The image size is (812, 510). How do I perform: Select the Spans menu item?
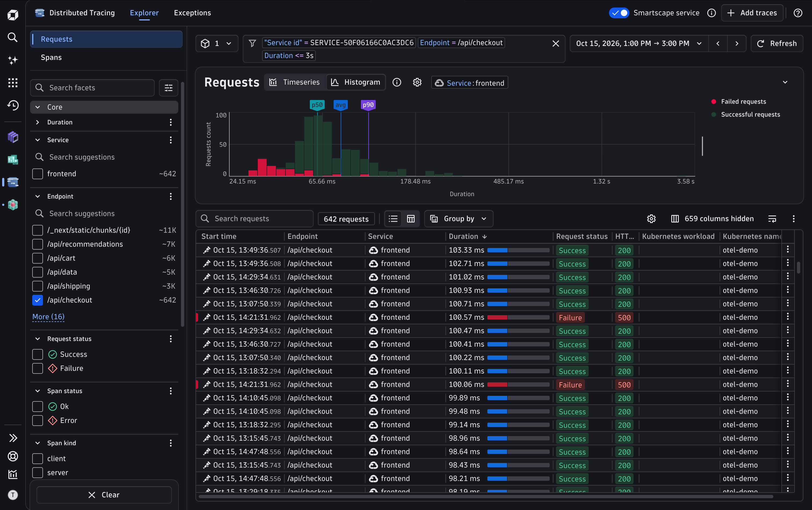(x=106, y=57)
